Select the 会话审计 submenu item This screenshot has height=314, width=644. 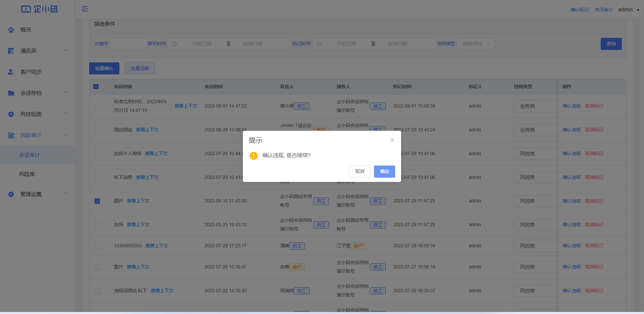38,155
